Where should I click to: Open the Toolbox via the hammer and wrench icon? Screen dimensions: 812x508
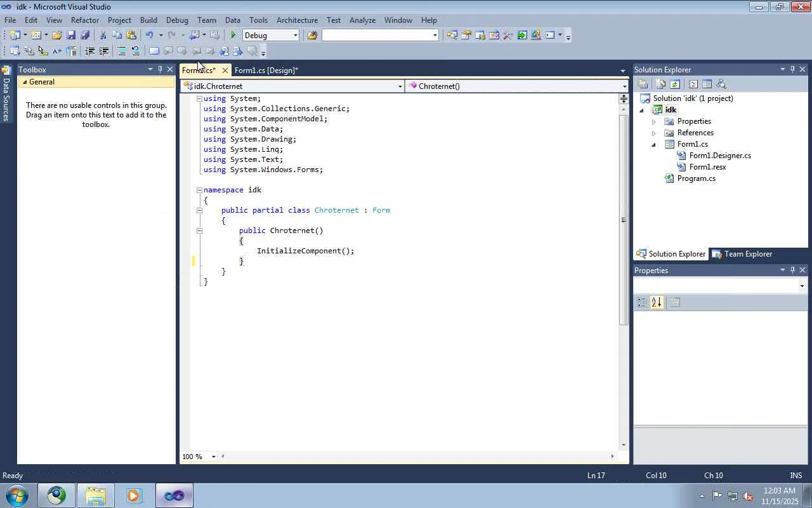[507, 36]
